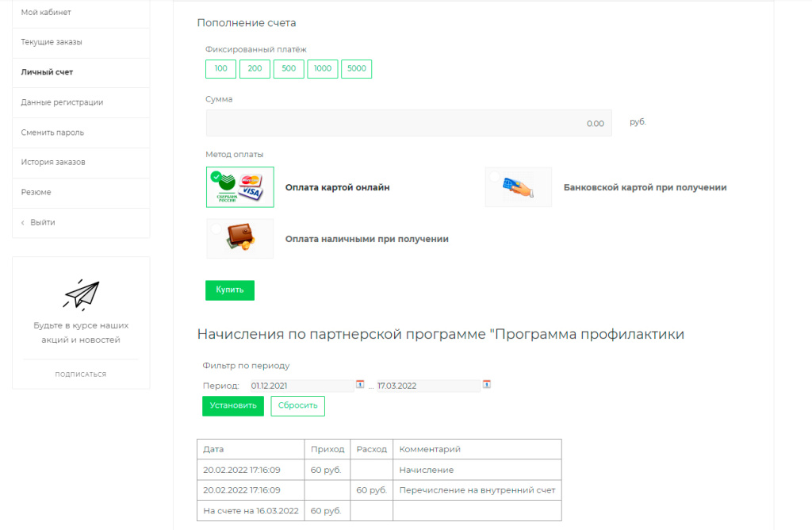Select the 5000 fixed payment amount
The image size is (812, 530).
tap(356, 68)
